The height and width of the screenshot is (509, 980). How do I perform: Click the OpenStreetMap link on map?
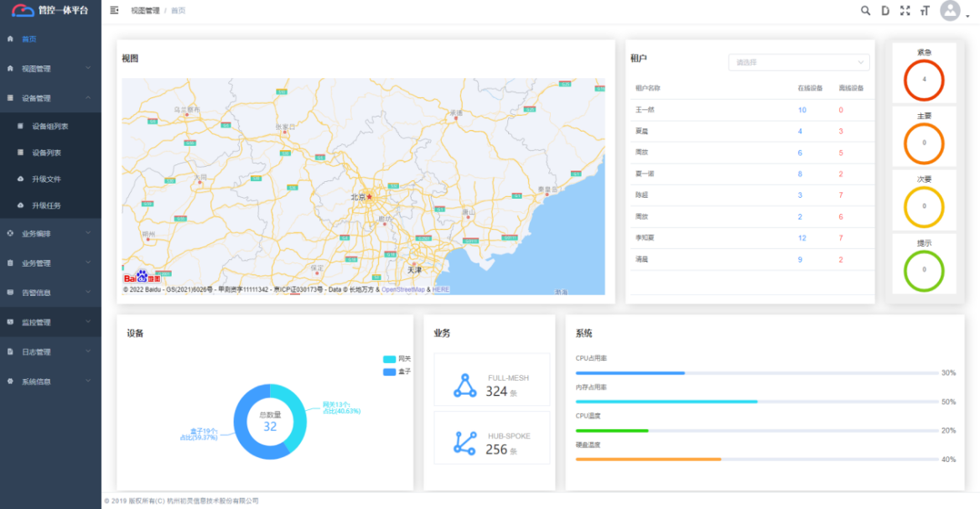pos(404,289)
